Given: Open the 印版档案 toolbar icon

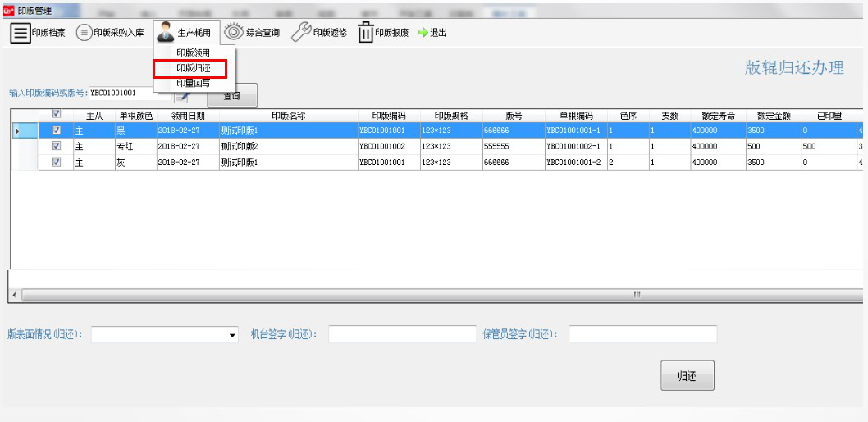Looking at the screenshot, I should 20,33.
